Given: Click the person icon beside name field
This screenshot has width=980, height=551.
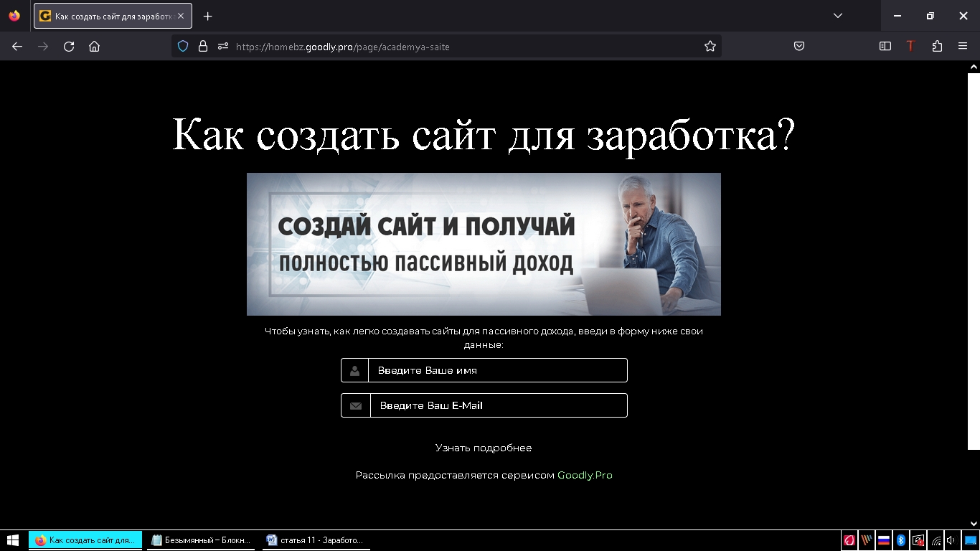Looking at the screenshot, I should (354, 371).
